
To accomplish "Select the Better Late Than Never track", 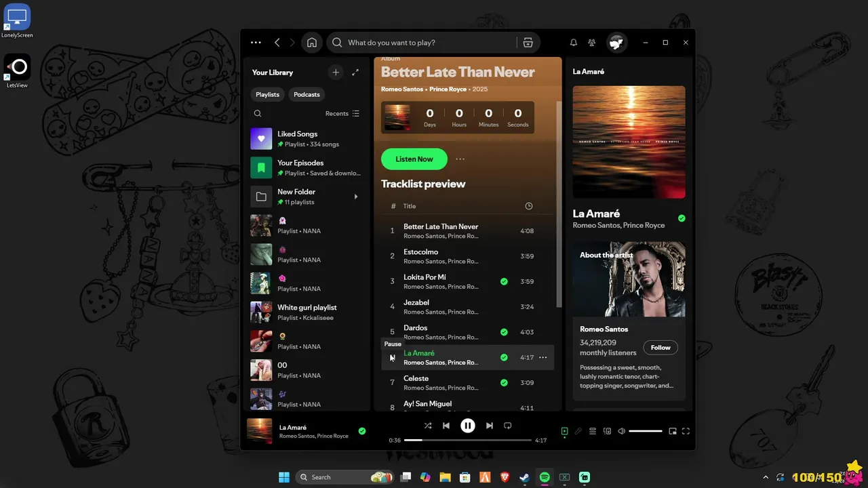I will point(467,231).
